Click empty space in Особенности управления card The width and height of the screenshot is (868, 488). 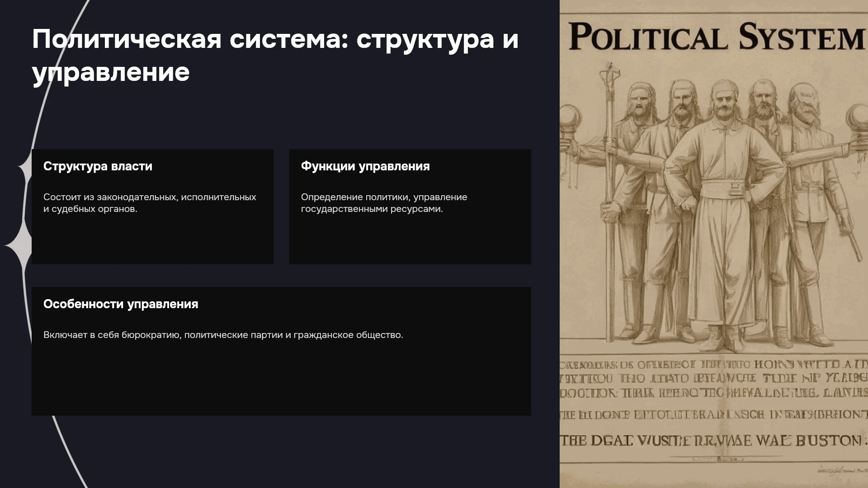(281, 380)
